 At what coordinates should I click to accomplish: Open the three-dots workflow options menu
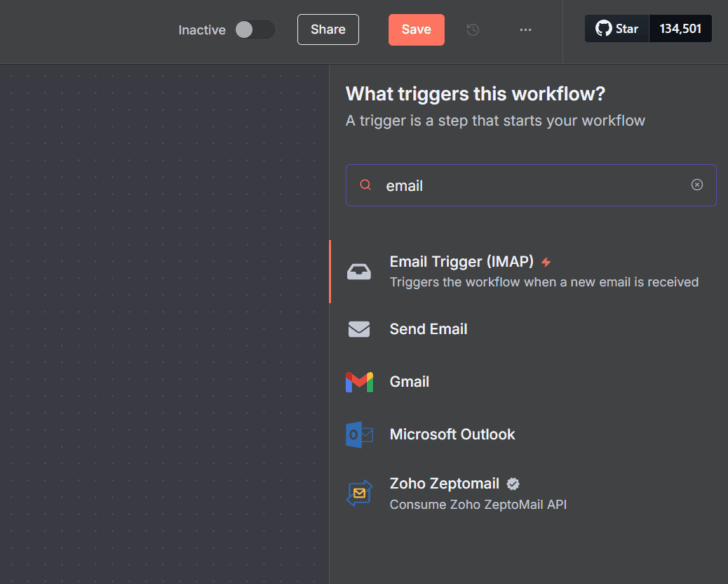pyautogui.click(x=525, y=30)
